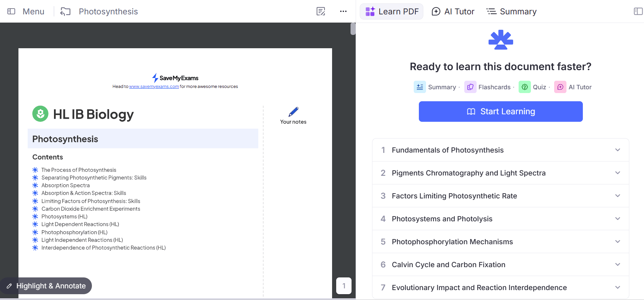Click the pink AI Tutor feature icon
The height and width of the screenshot is (300, 644).
(x=560, y=87)
